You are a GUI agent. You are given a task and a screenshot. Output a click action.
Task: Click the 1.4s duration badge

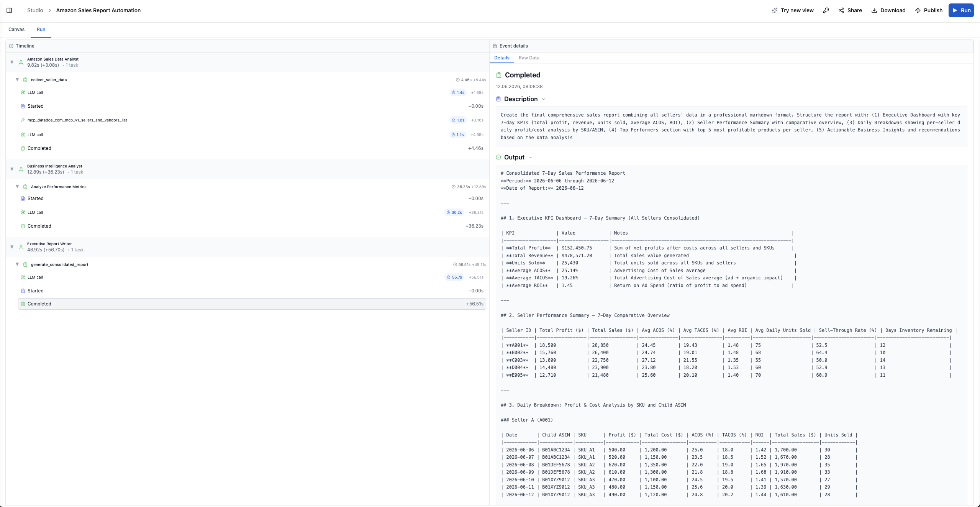(x=458, y=92)
